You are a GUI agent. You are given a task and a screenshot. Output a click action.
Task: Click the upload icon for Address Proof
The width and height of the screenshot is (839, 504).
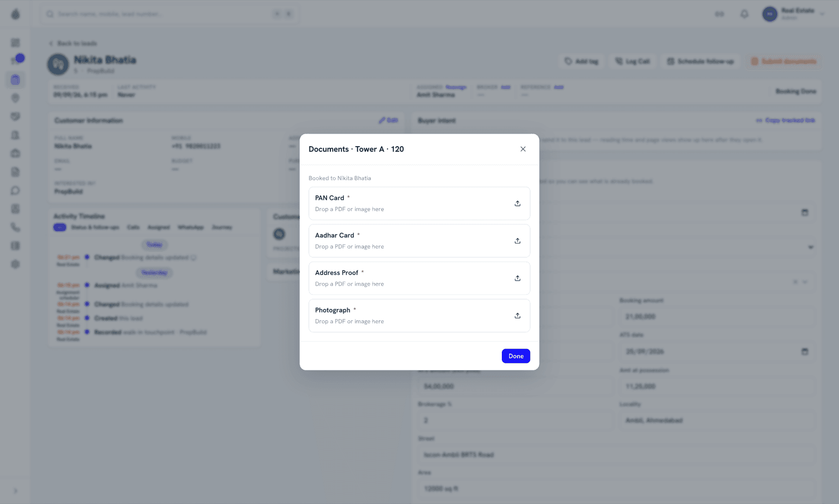pos(518,278)
